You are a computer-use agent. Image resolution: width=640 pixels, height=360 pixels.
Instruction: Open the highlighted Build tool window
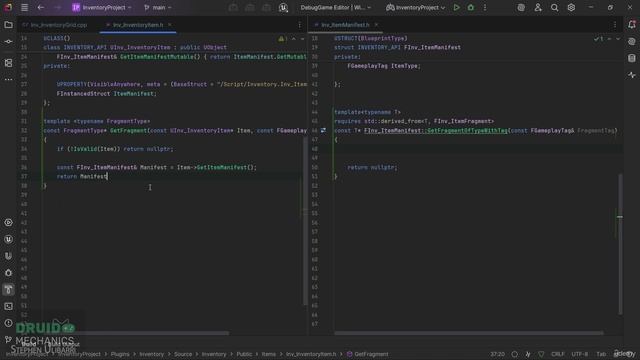(x=8, y=289)
